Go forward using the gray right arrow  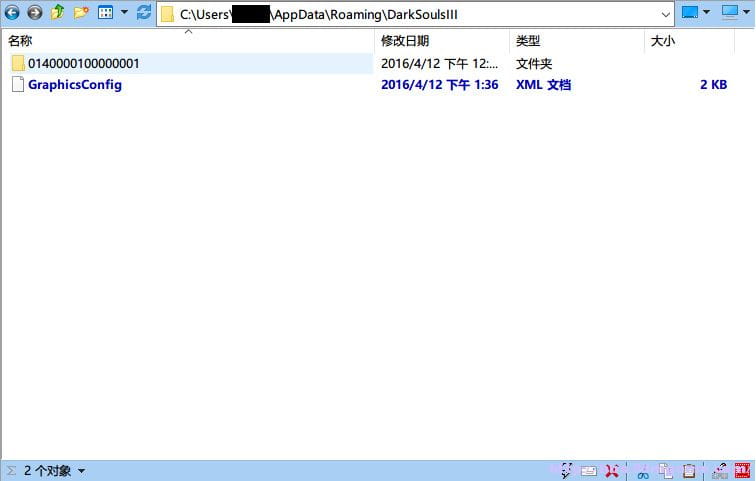[x=35, y=13]
